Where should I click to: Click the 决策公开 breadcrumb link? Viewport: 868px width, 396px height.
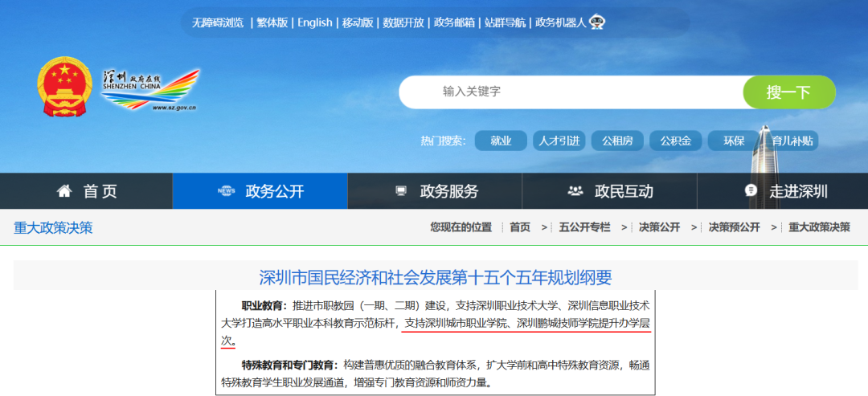pos(659,227)
